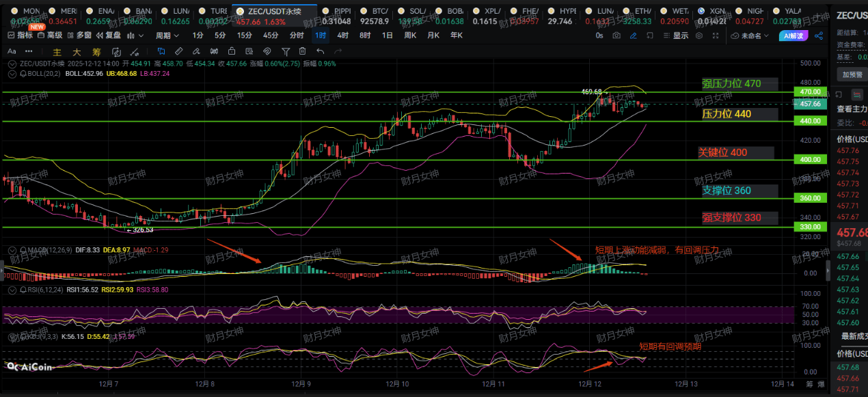
Task: Expand the 未命名 layout dropdown
Action: click(x=751, y=36)
